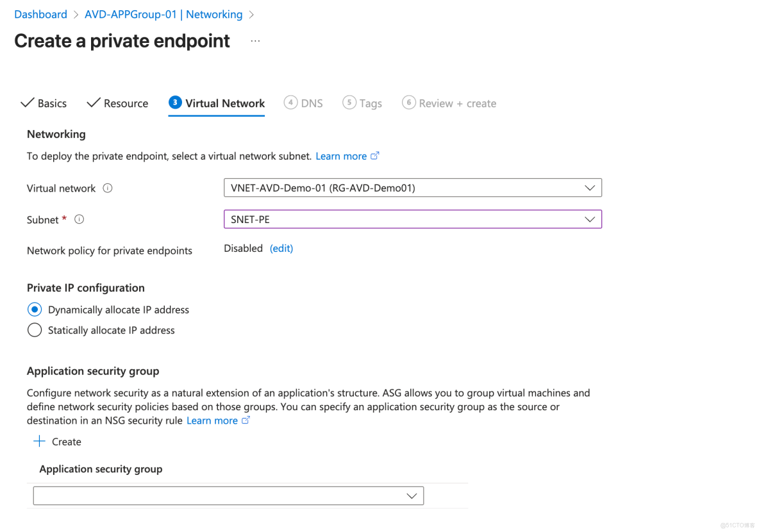Open the Subnet dropdown
The height and width of the screenshot is (532, 759).
pos(589,219)
